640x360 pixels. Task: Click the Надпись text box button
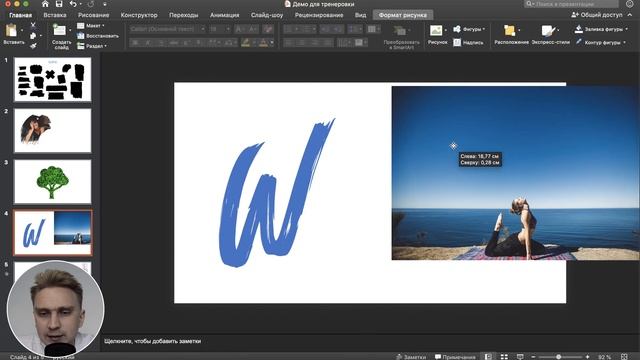click(x=468, y=42)
